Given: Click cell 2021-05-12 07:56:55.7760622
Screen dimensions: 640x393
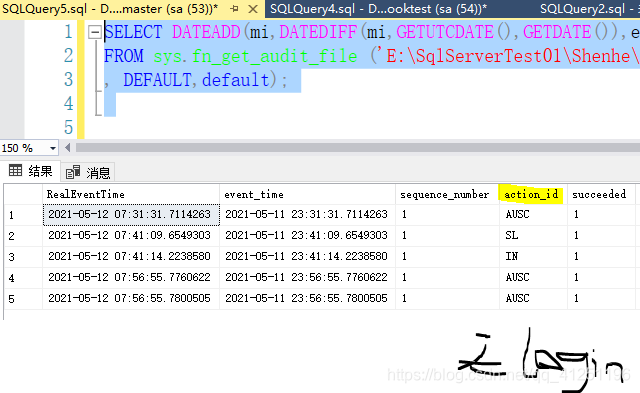Looking at the screenshot, I should [x=131, y=278].
